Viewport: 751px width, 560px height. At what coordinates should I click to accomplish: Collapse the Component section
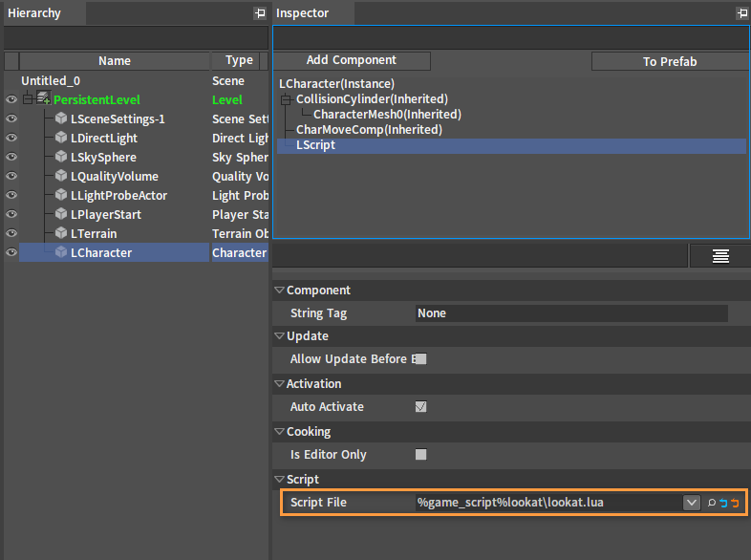(x=279, y=290)
